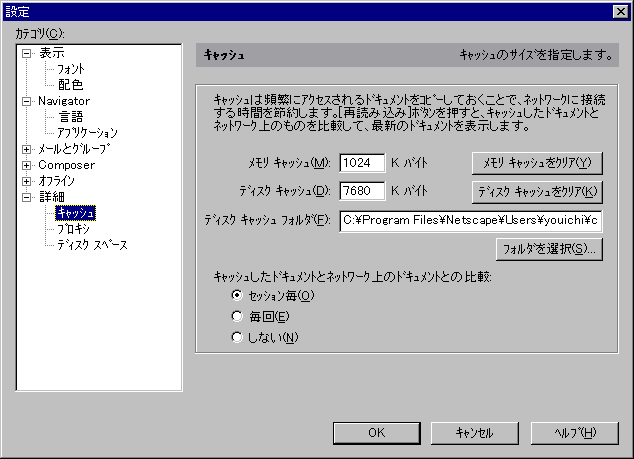The image size is (634, 459).
Task: Focus the メモリ キャッシュ size field
Action: point(362,163)
